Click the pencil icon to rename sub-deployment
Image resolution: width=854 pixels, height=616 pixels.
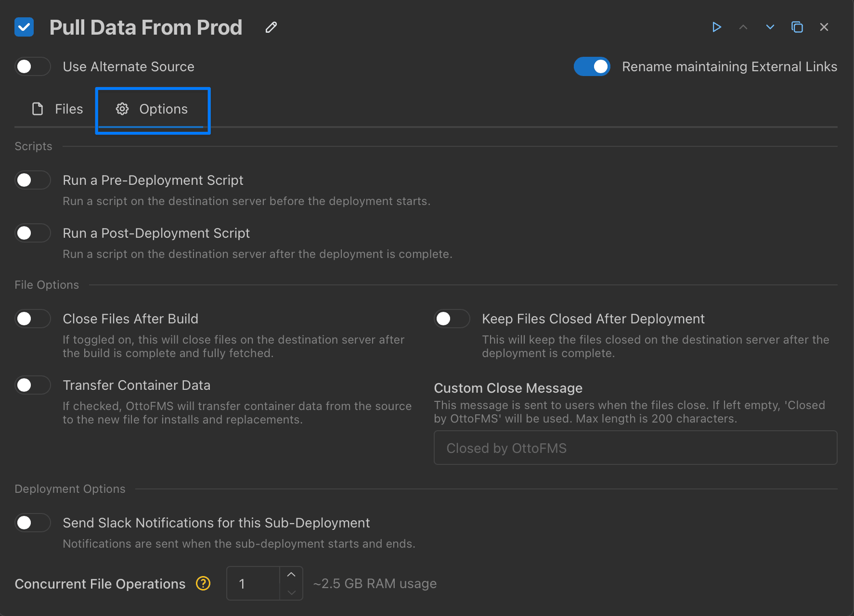271,27
